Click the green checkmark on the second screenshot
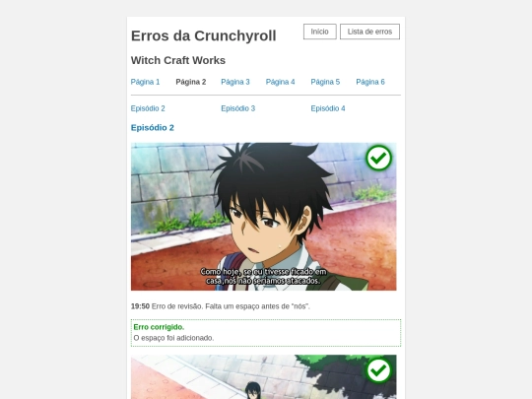 coord(378,370)
